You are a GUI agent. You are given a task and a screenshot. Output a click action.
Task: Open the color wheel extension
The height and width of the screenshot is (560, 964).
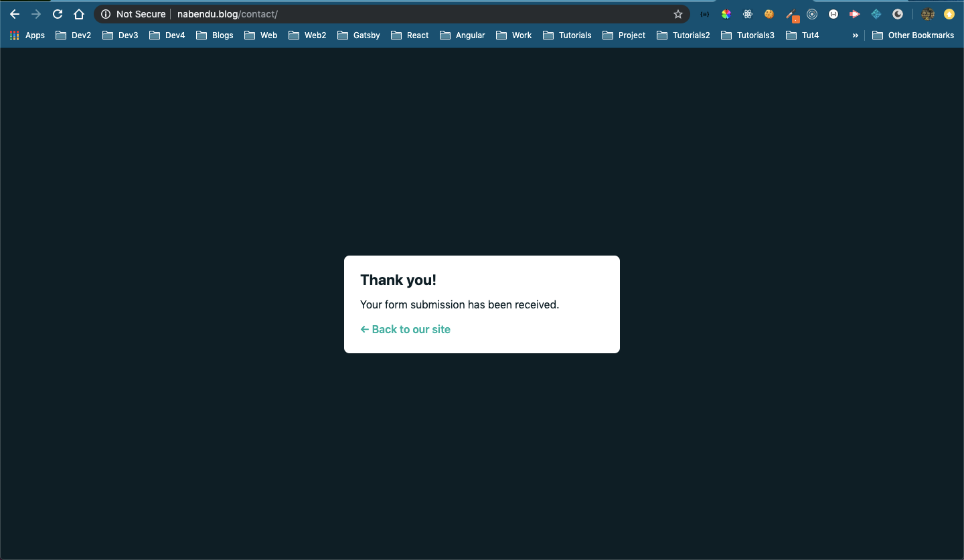(x=726, y=14)
